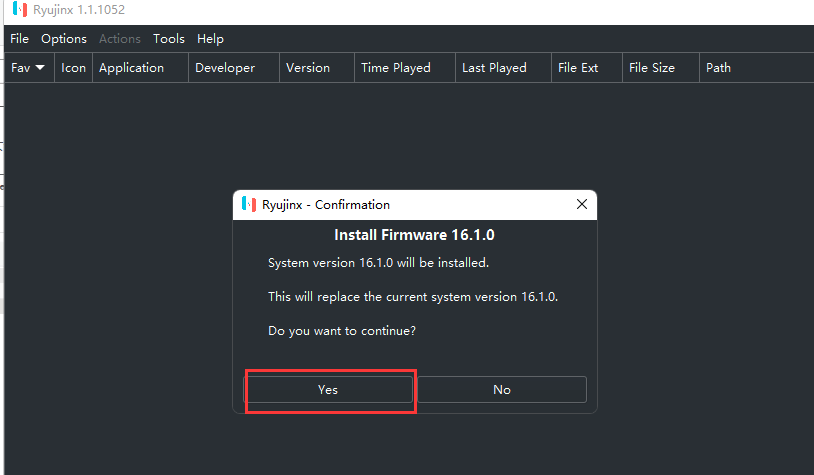This screenshot has height=475, width=814.
Task: Click the Install Firmware 16.1.0 heading
Action: pyautogui.click(x=414, y=235)
